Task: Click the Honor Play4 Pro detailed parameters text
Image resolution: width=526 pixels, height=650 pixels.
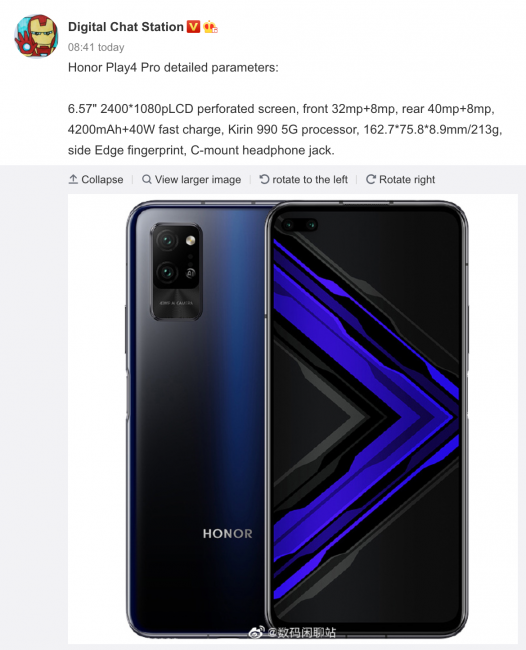Action: [173, 68]
